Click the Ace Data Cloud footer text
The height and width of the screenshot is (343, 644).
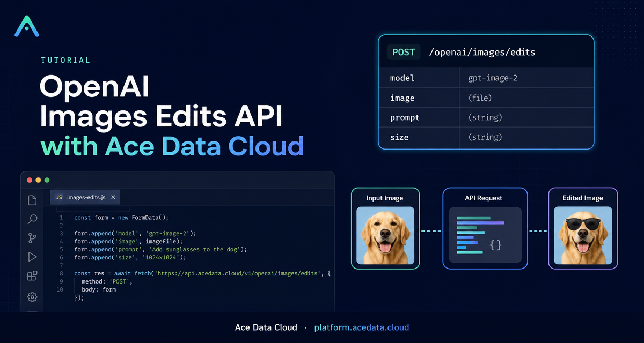pyautogui.click(x=266, y=327)
